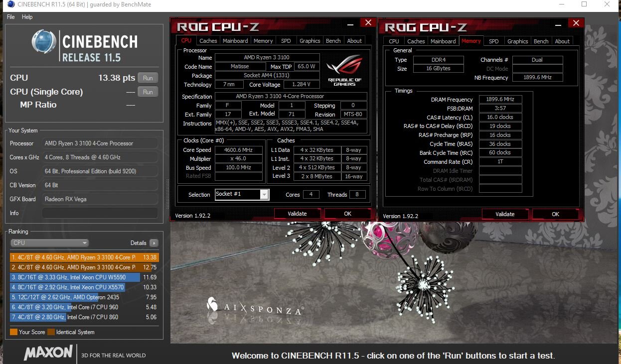
Task: Run the CPU benchmark test
Action: click(148, 78)
